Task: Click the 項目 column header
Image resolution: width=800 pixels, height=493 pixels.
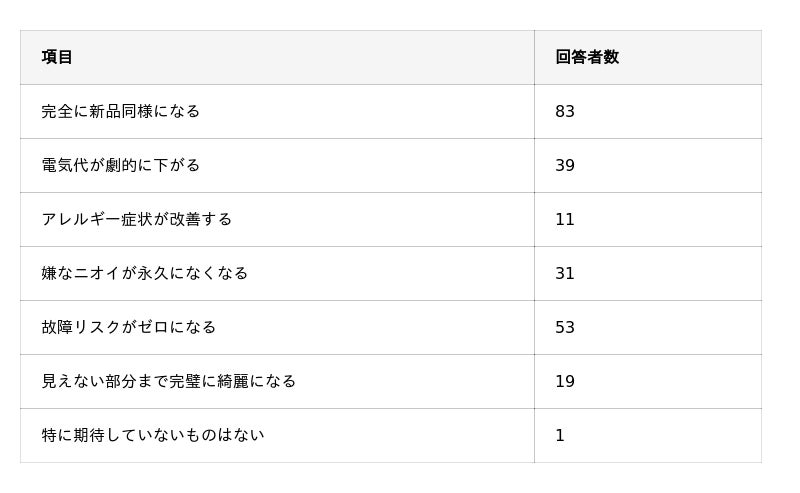Action: tap(57, 57)
